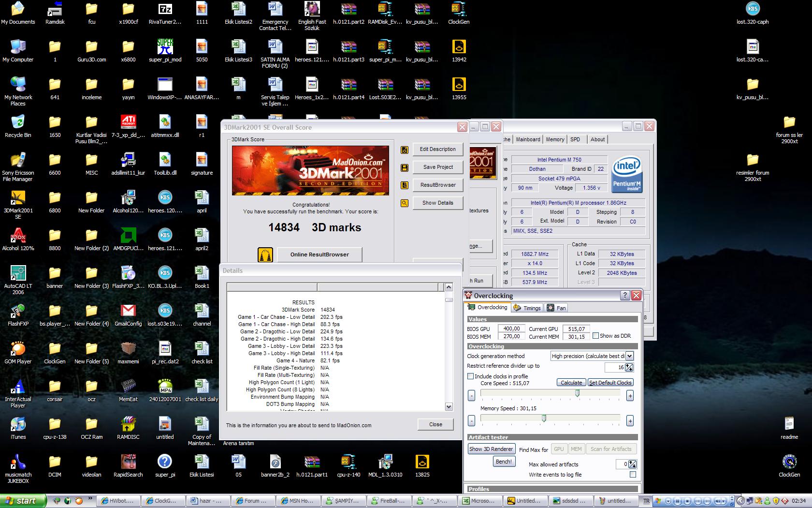
Task: Select the Overclocking tab
Action: 488,307
